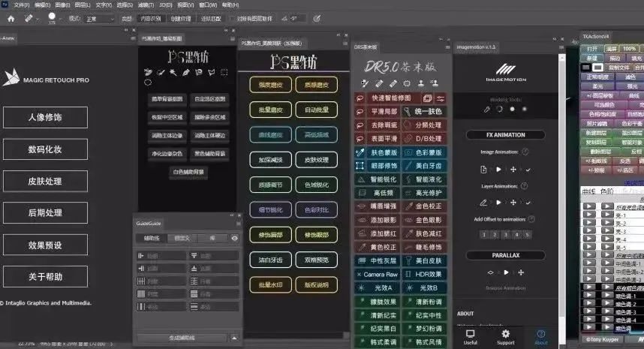Expand the arrow next to 生成辅助线 button
Viewport: 644px width, 349px height.
tap(233, 338)
